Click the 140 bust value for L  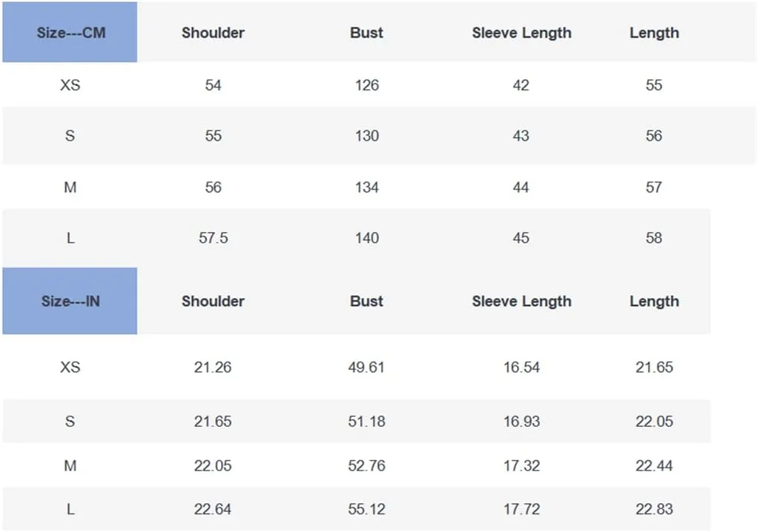point(367,238)
